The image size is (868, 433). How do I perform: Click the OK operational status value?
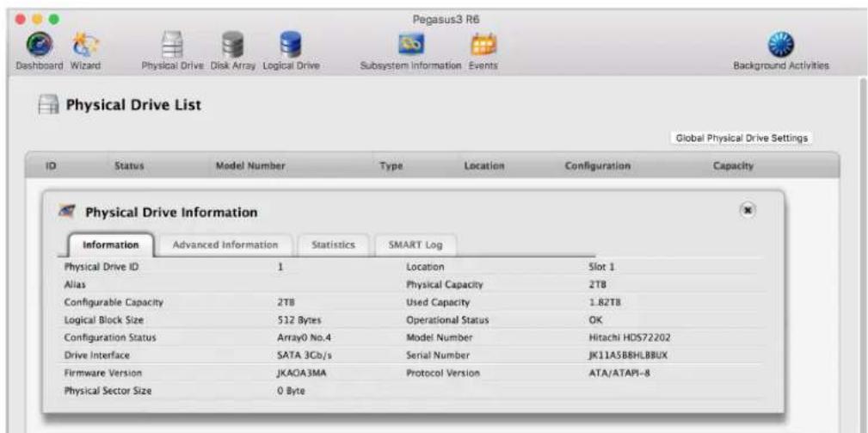595,320
